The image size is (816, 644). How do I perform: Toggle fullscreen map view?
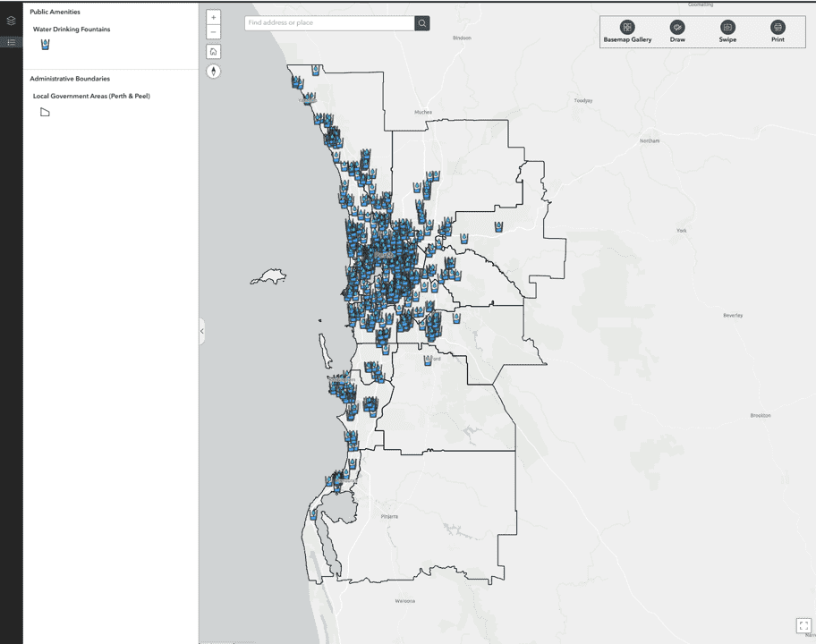[x=803, y=626]
